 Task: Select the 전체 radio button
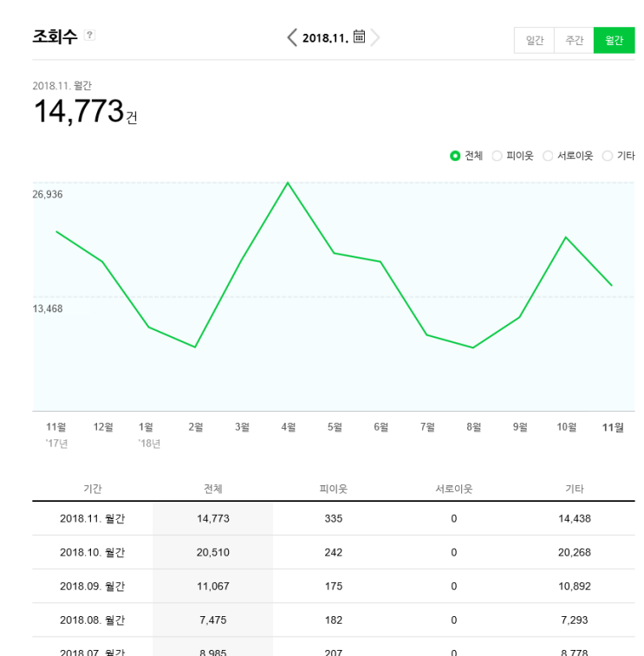pos(455,156)
